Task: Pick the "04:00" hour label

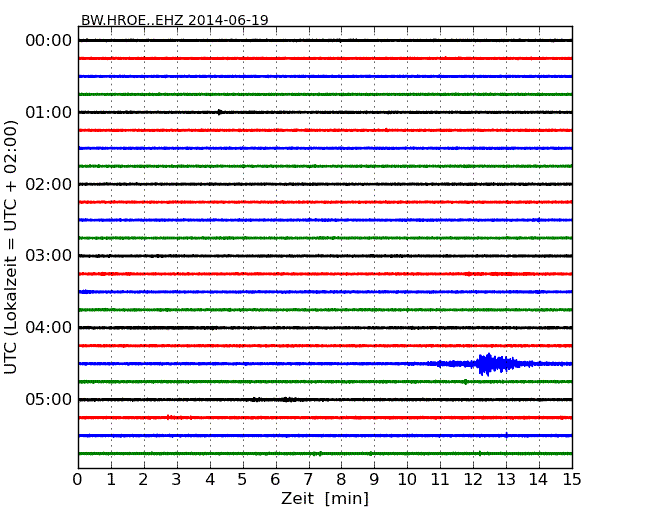Action: click(x=49, y=328)
